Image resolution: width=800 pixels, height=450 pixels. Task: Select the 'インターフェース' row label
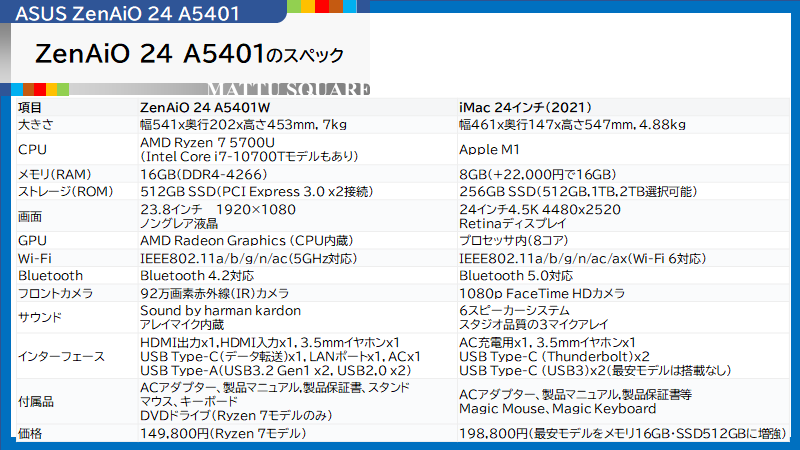(x=61, y=357)
